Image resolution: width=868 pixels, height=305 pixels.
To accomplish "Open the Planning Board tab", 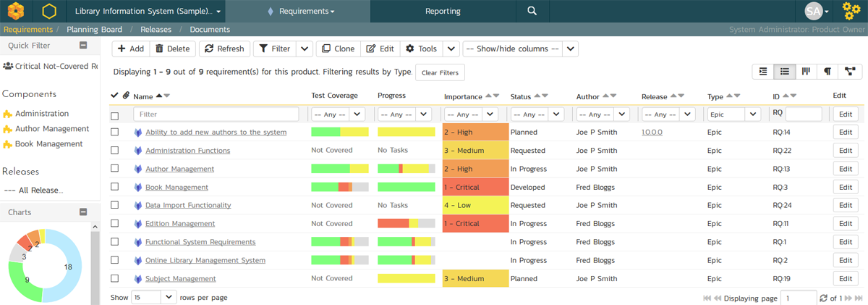I will tap(93, 30).
